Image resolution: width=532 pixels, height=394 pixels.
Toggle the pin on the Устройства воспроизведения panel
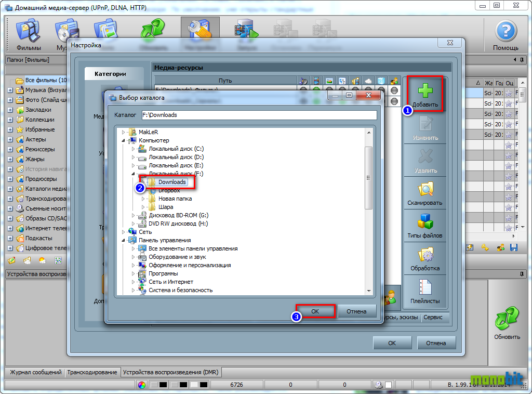(522, 274)
